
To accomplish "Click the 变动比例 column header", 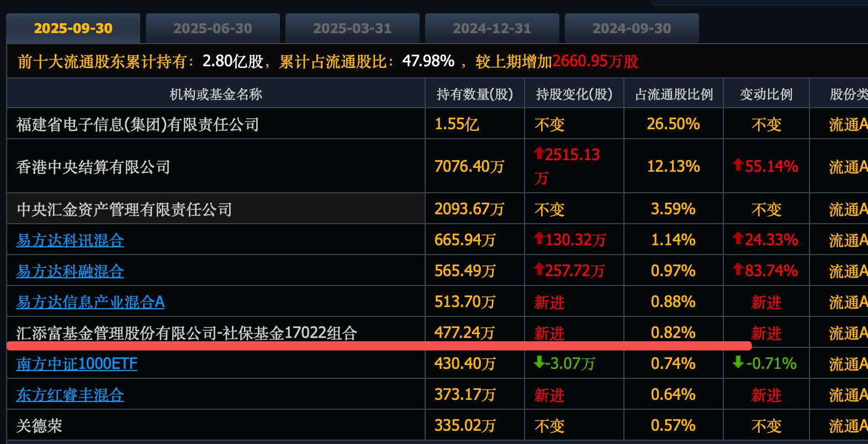I will [766, 94].
